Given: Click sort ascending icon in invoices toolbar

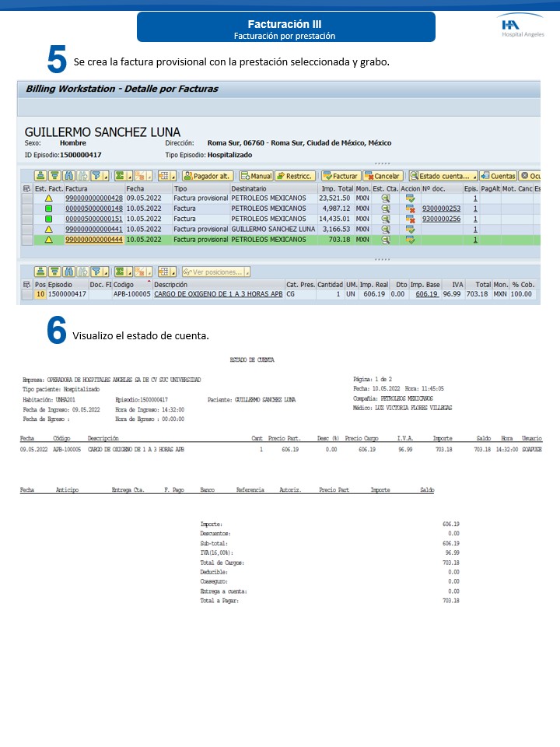Looking at the screenshot, I should tap(40, 176).
